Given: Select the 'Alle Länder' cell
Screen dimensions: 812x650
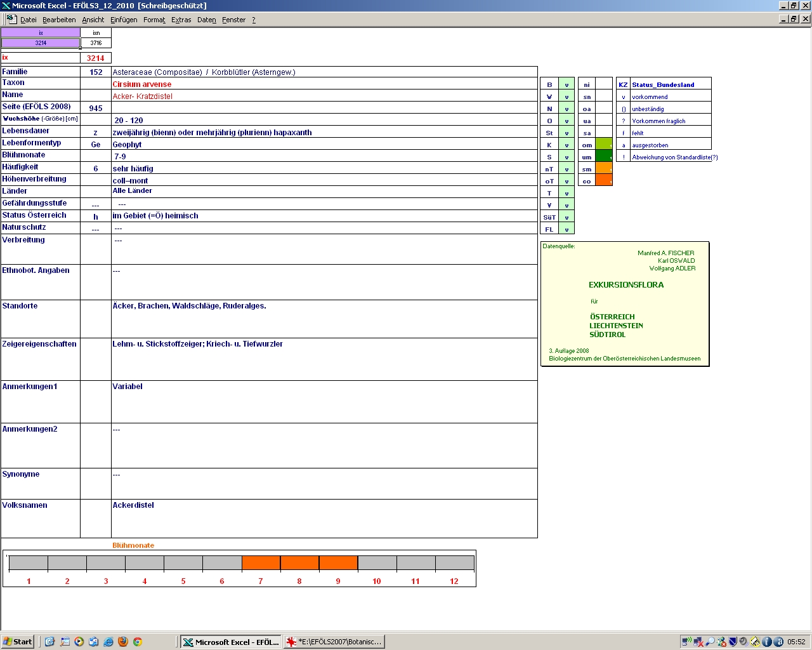Looking at the screenshot, I should click(324, 192).
